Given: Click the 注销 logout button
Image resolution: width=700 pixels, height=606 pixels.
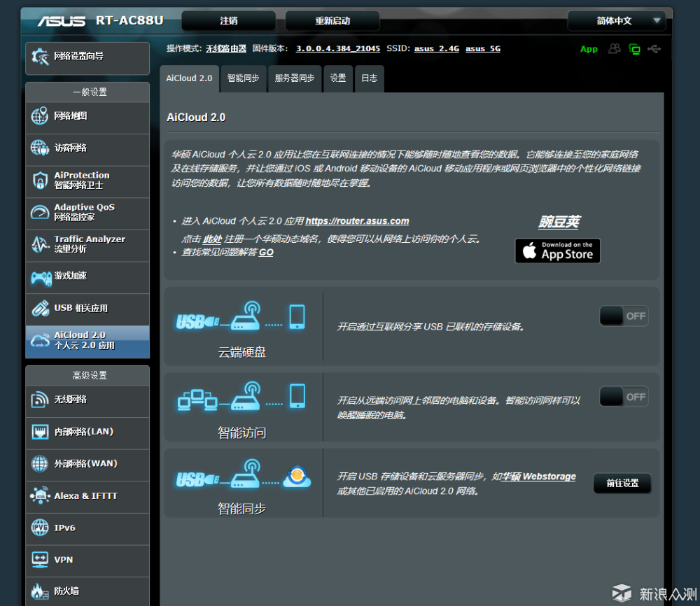Looking at the screenshot, I should 229,21.
